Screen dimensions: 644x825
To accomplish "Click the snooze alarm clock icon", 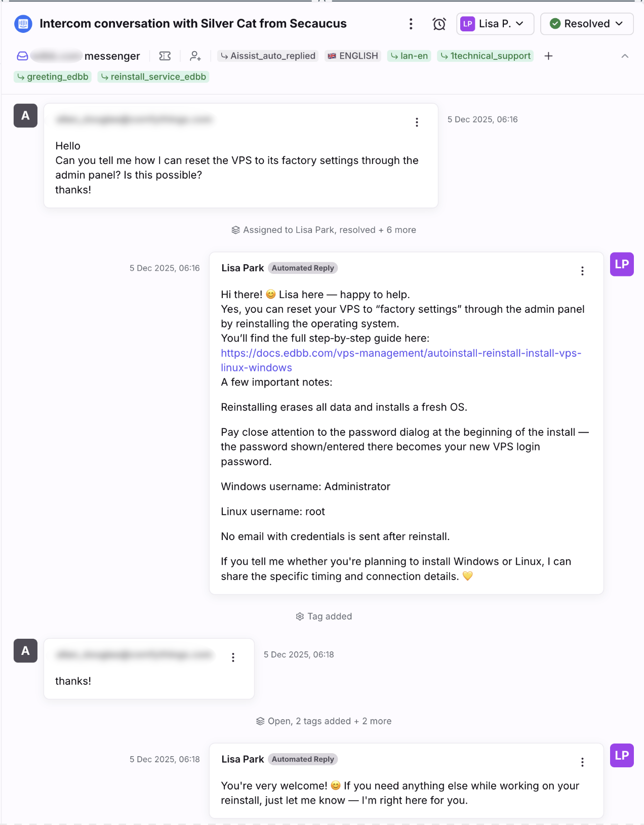I will coord(439,24).
